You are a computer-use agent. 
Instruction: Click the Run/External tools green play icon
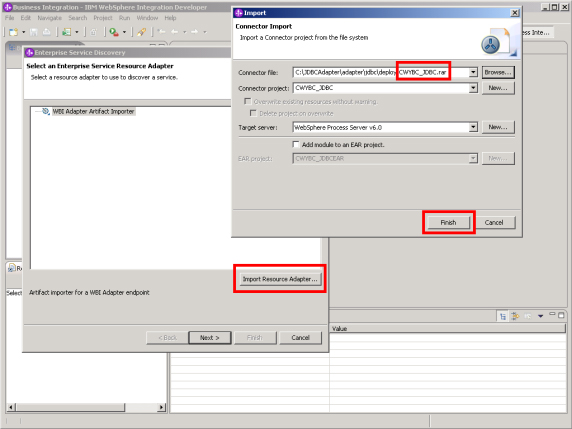tap(114, 32)
